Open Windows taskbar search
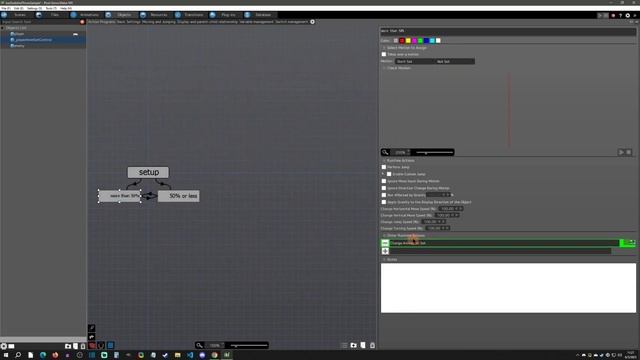The image size is (640, 360). click(18, 355)
